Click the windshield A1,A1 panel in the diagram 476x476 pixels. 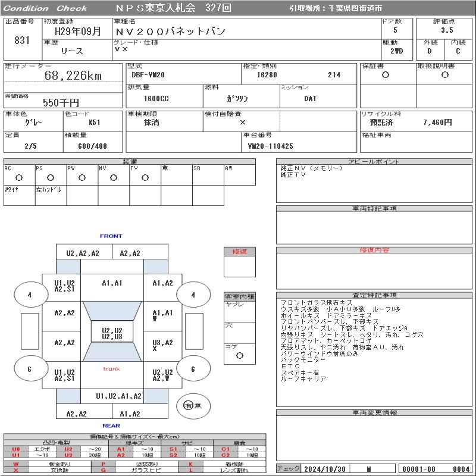click(x=111, y=283)
